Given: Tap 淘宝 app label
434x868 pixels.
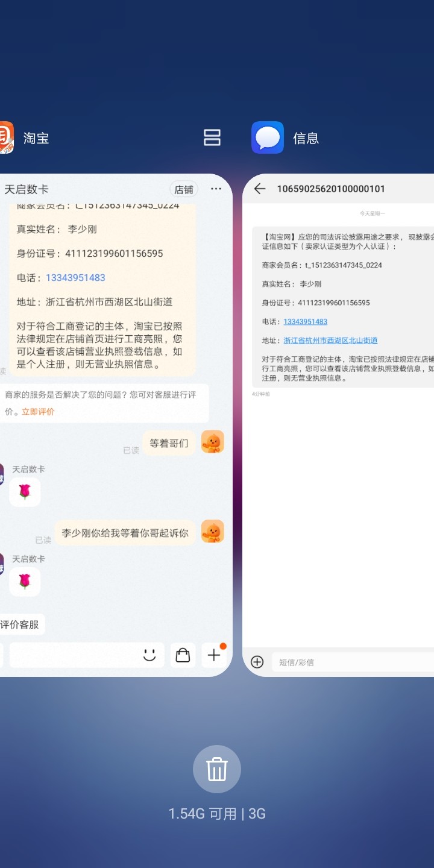Looking at the screenshot, I should (x=36, y=138).
